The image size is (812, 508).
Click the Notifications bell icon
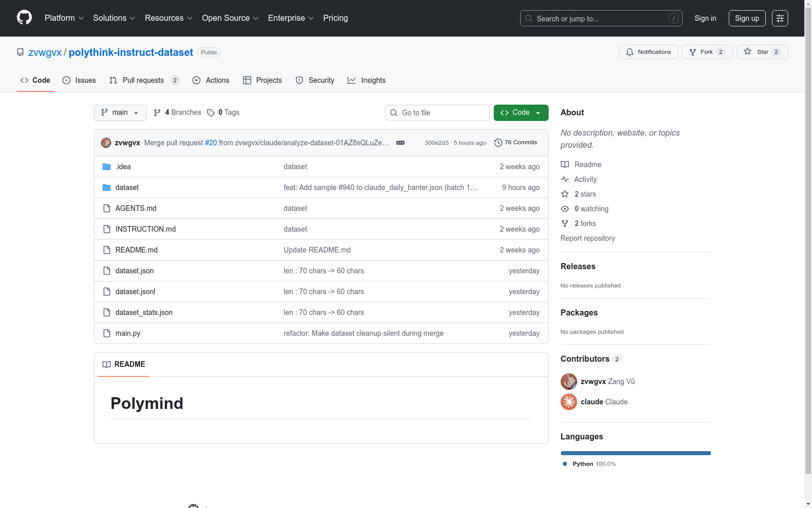[x=630, y=52]
